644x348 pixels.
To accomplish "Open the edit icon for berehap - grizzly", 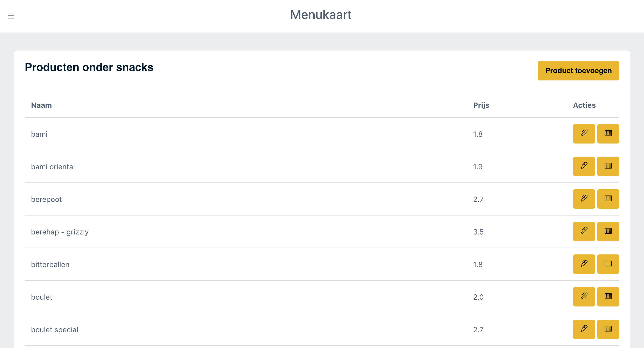I will [x=584, y=232].
